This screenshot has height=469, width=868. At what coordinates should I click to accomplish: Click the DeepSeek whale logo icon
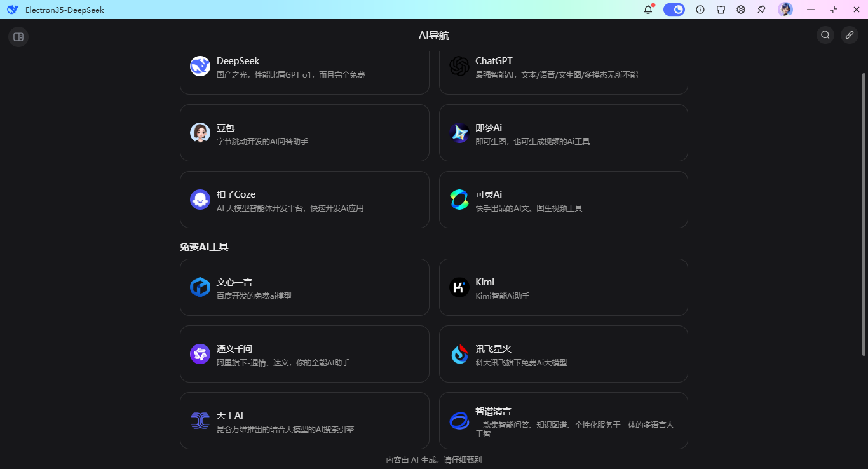point(200,66)
